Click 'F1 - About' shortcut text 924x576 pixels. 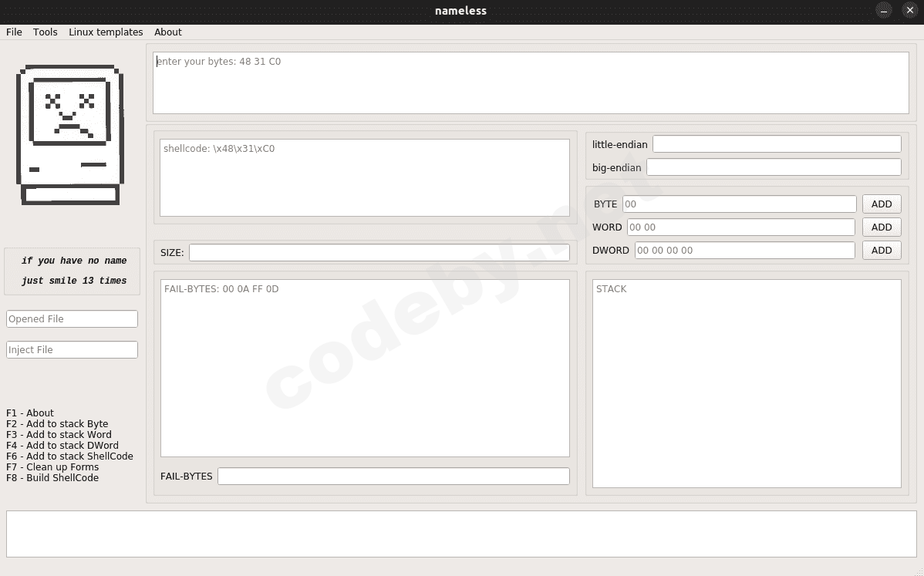(x=30, y=413)
